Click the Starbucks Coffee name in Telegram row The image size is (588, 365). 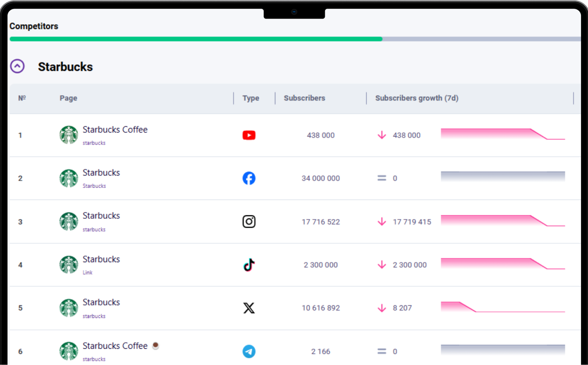tap(115, 346)
